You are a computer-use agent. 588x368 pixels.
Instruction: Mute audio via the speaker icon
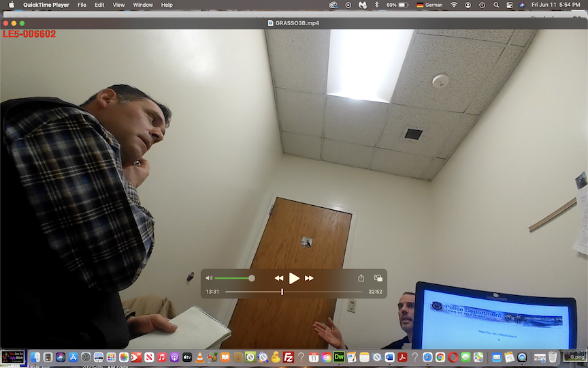[209, 278]
